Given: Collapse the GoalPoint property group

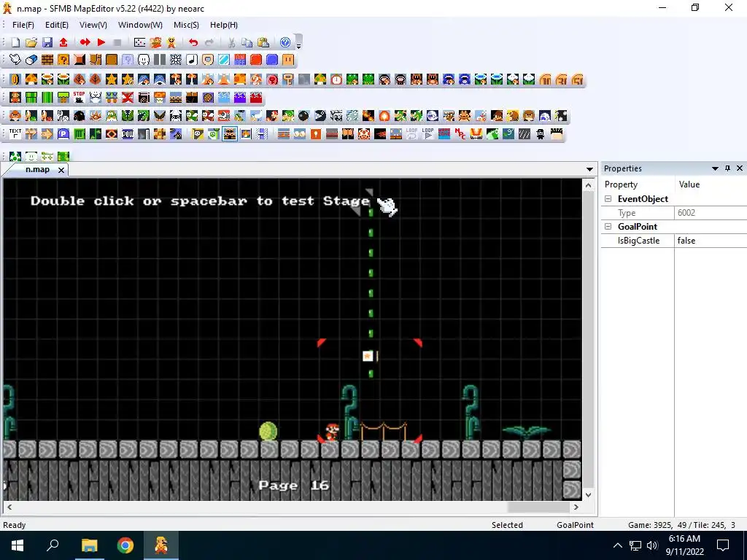Looking at the screenshot, I should click(608, 227).
